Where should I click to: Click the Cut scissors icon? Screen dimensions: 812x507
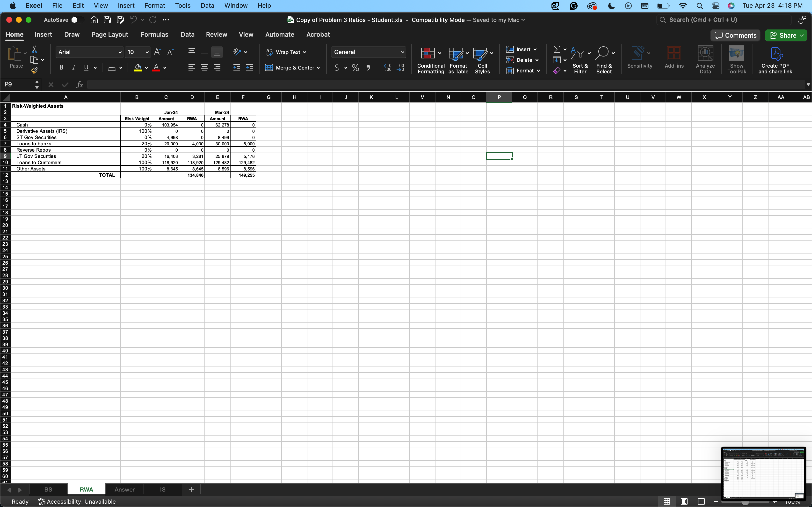pos(35,49)
